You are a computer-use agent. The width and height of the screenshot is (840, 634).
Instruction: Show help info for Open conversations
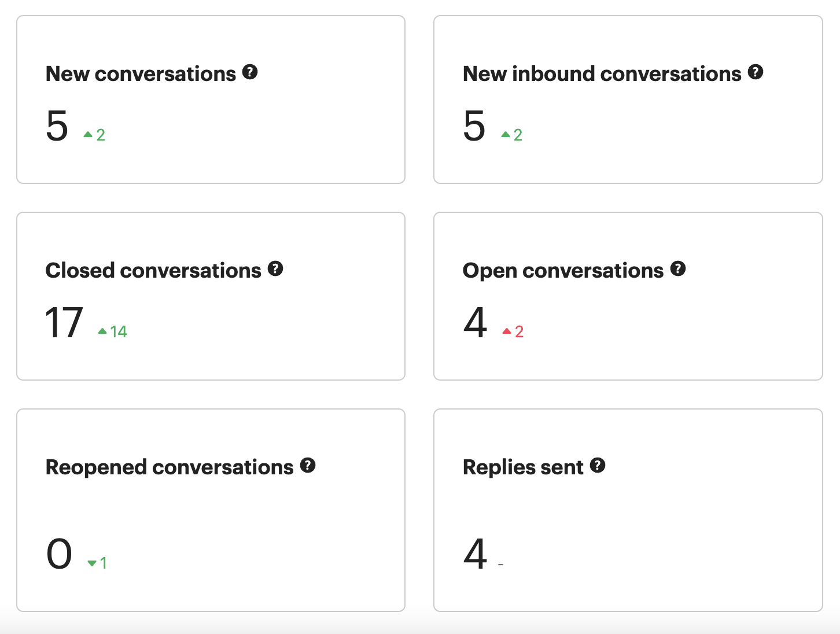pyautogui.click(x=678, y=269)
